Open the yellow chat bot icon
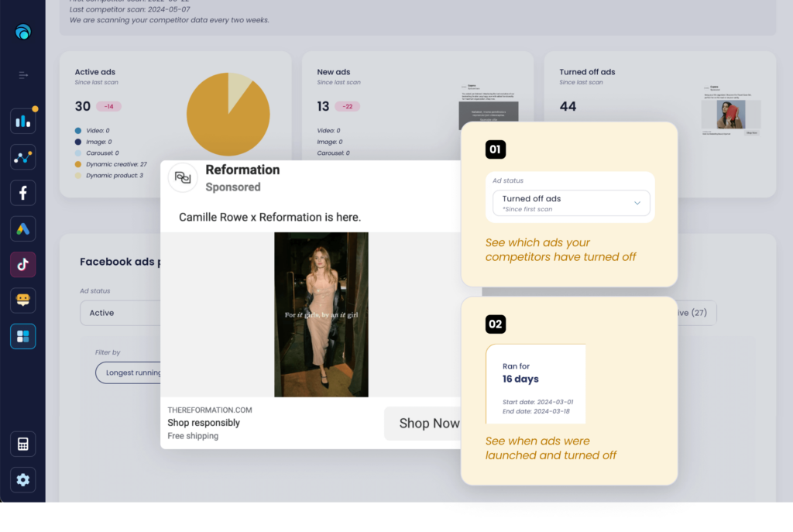Image resolution: width=793 pixels, height=532 pixels. pos(22,300)
